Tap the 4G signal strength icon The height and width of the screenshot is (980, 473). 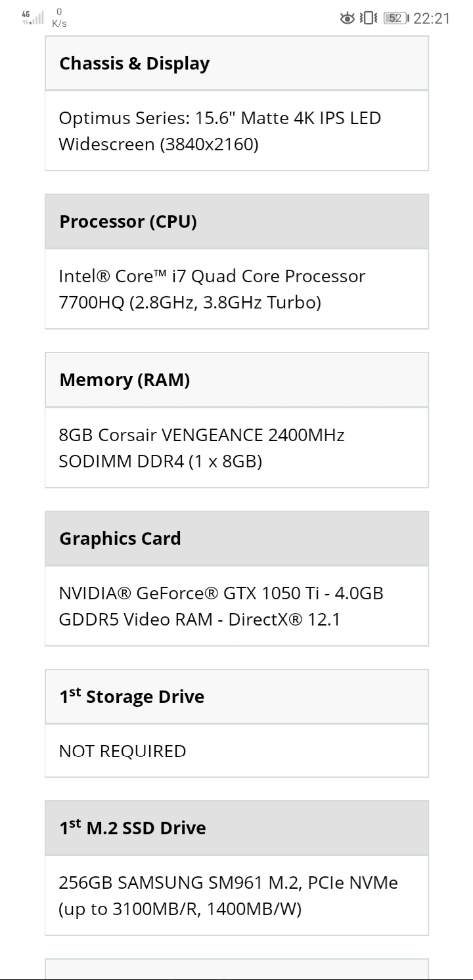tap(32, 18)
